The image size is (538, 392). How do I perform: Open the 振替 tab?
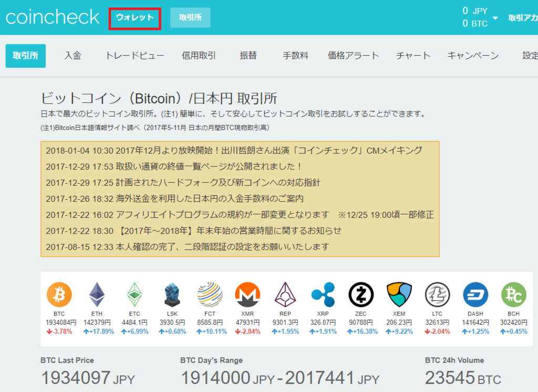(x=248, y=56)
